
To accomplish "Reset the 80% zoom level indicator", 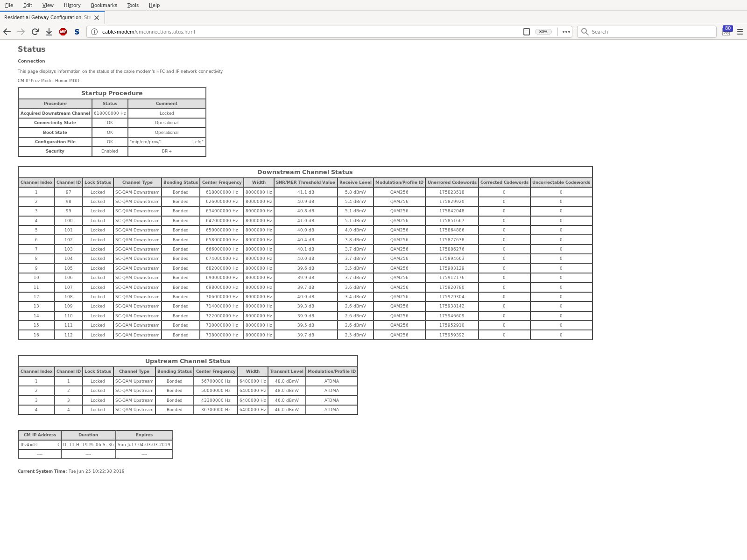I will click(x=543, y=32).
